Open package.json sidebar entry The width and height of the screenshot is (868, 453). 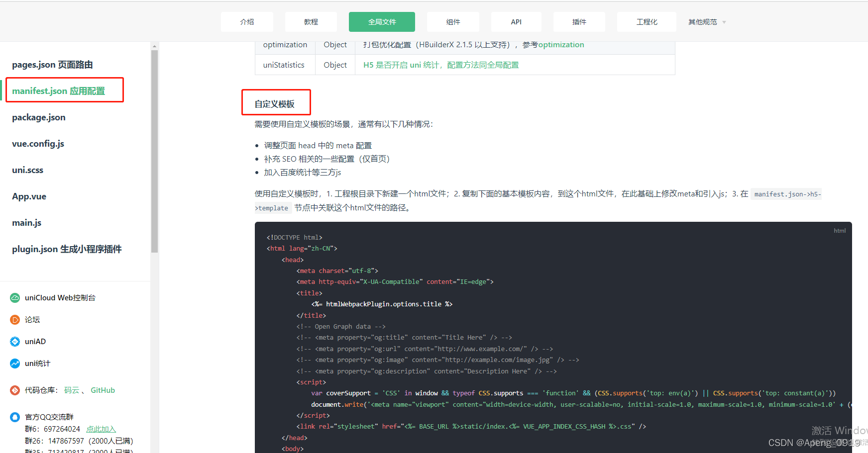click(39, 117)
